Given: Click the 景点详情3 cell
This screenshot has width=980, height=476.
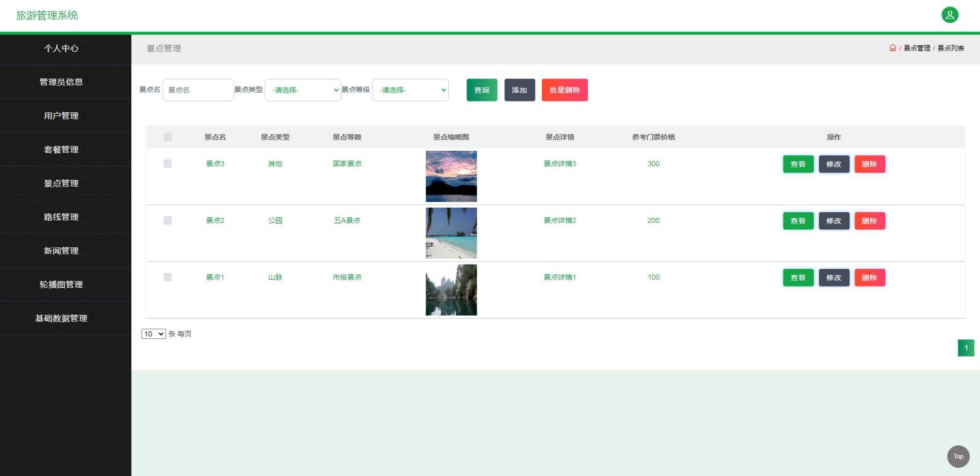Looking at the screenshot, I should pos(560,164).
